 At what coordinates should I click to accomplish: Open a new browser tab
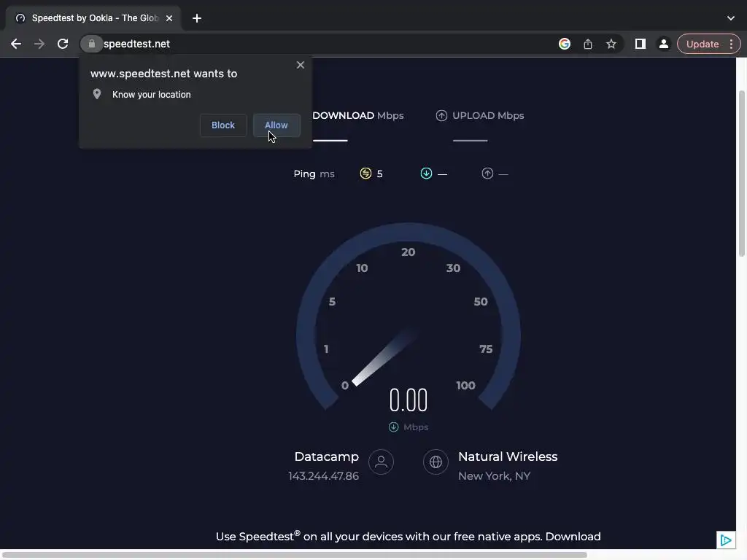197,18
